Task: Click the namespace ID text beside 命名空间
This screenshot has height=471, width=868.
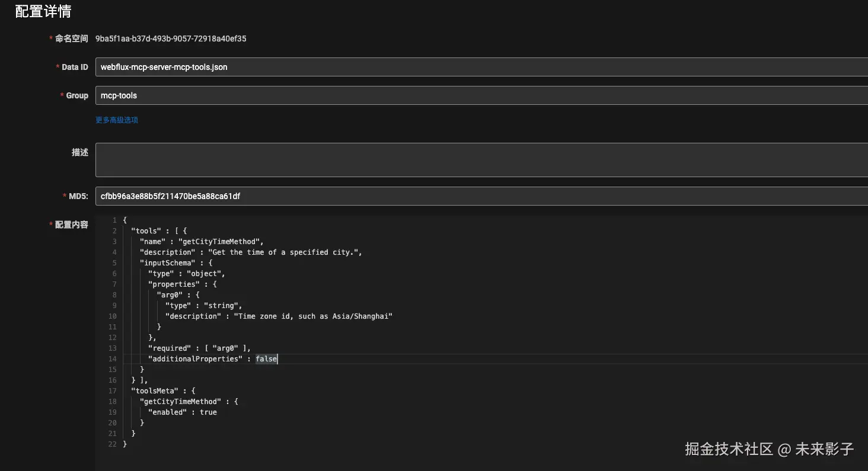Action: click(x=171, y=39)
